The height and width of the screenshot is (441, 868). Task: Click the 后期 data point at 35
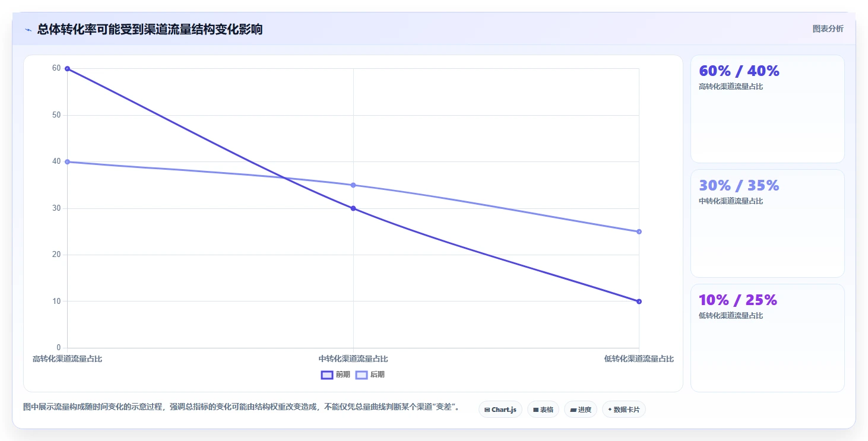(353, 185)
